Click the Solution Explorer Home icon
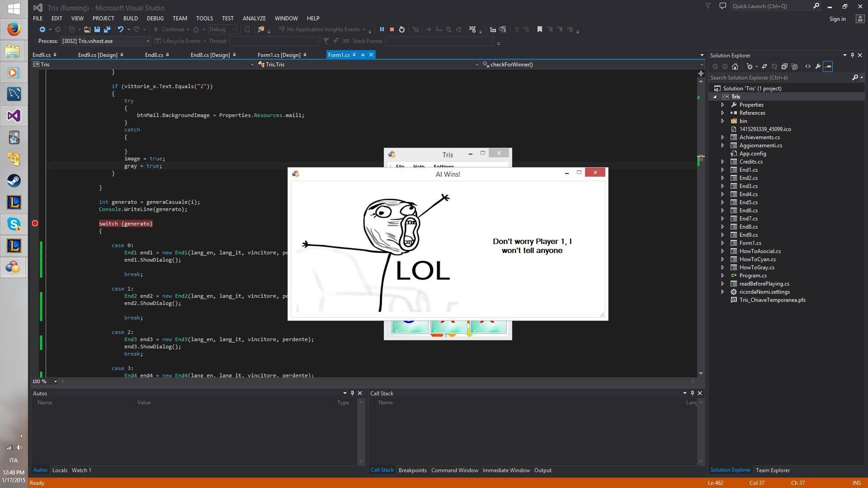The image size is (868, 488). click(735, 66)
